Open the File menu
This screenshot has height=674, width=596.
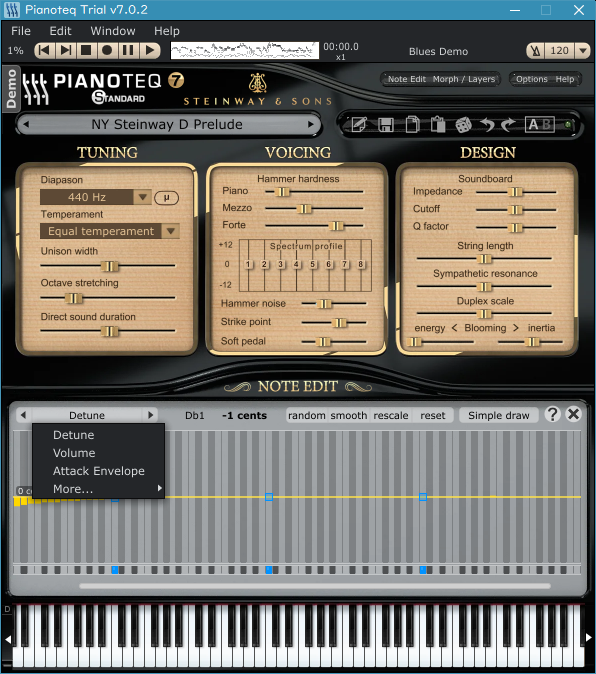click(x=21, y=31)
